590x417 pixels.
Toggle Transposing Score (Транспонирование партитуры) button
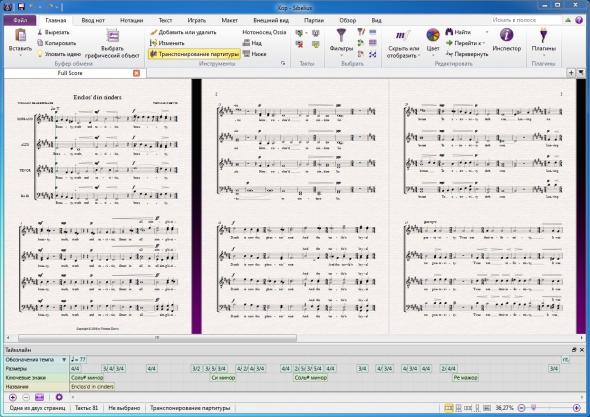click(195, 54)
